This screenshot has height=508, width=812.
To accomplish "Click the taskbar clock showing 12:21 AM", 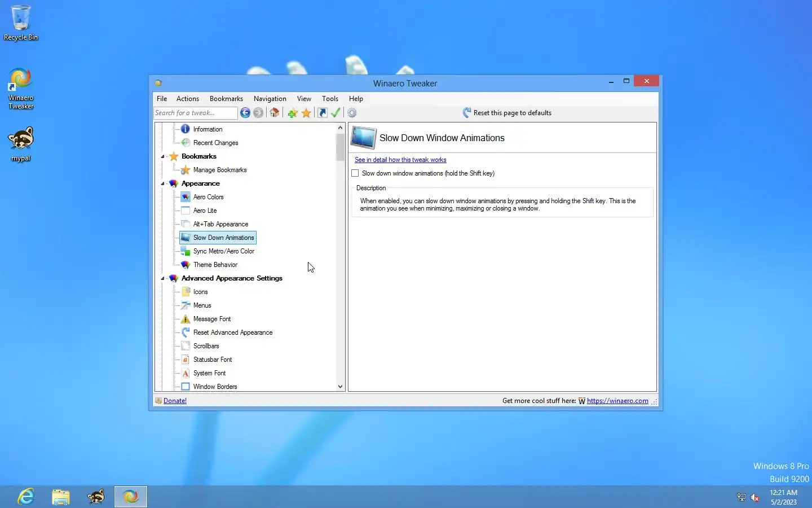I will (x=784, y=497).
